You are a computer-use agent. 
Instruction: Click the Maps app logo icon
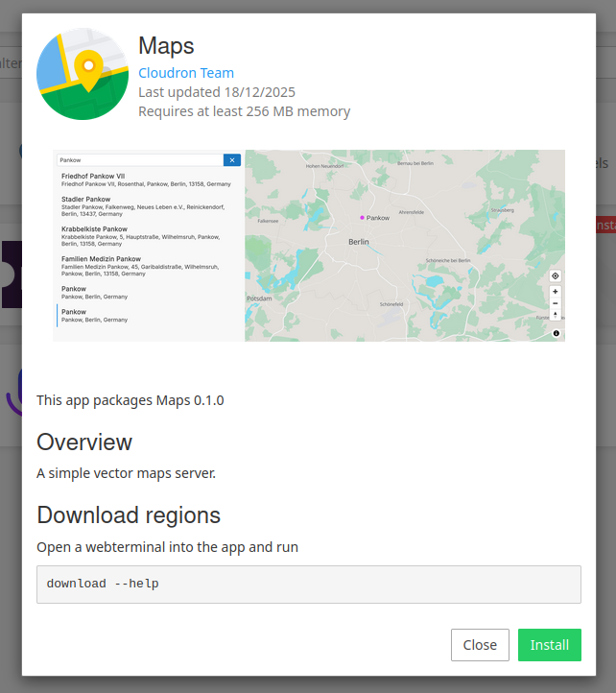click(x=83, y=73)
